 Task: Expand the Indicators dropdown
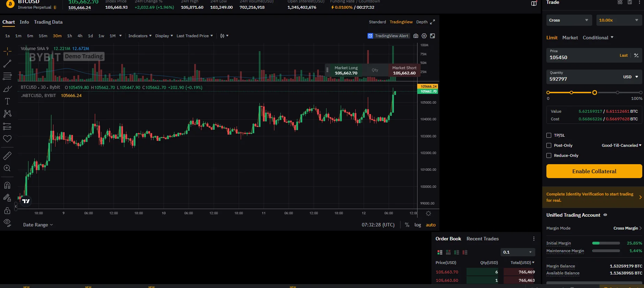click(140, 36)
